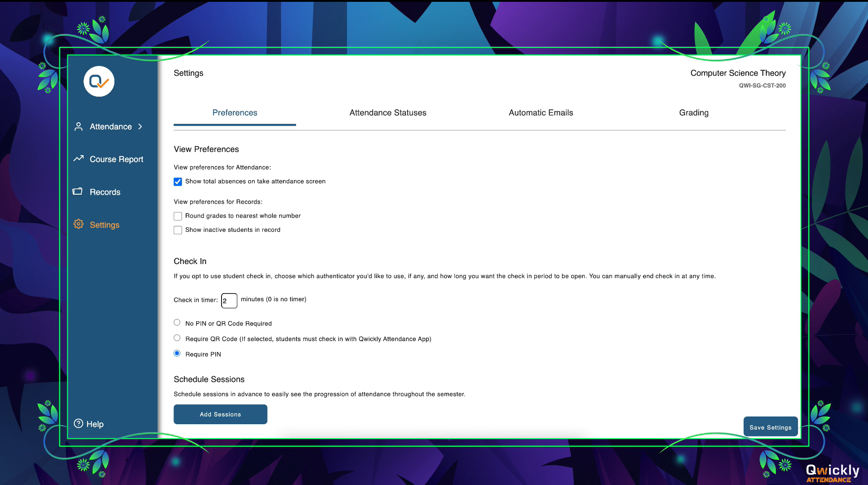This screenshot has height=485, width=868.
Task: Click the Save Settings button
Action: tap(770, 427)
